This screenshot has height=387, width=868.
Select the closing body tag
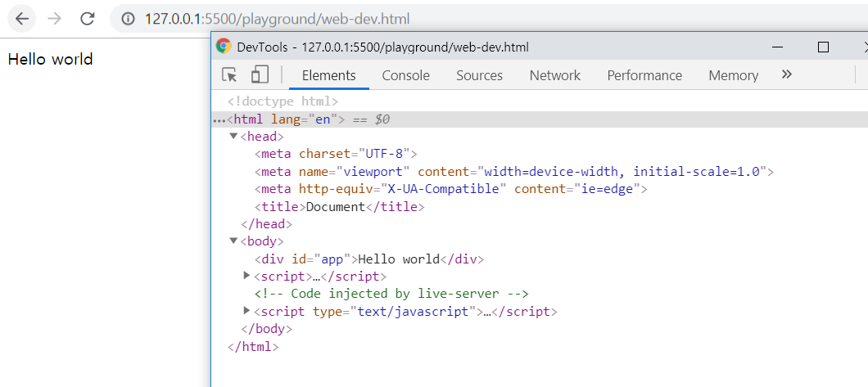click(x=266, y=329)
